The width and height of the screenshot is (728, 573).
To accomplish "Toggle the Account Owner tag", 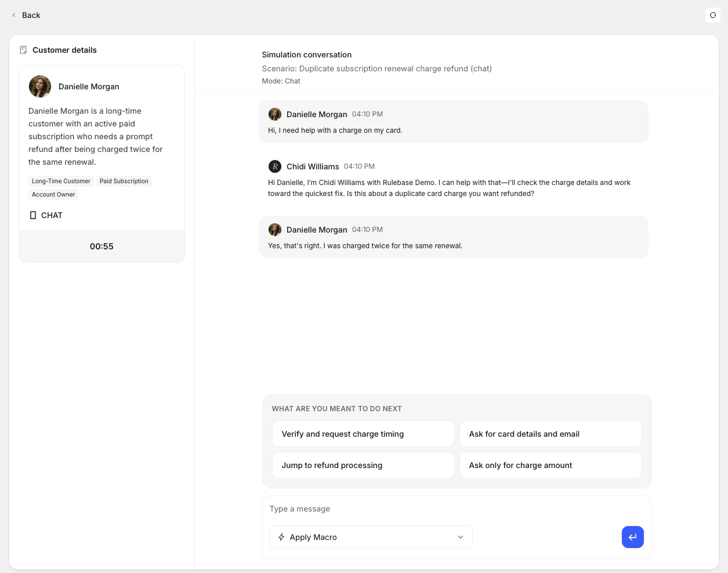I will pos(53,194).
